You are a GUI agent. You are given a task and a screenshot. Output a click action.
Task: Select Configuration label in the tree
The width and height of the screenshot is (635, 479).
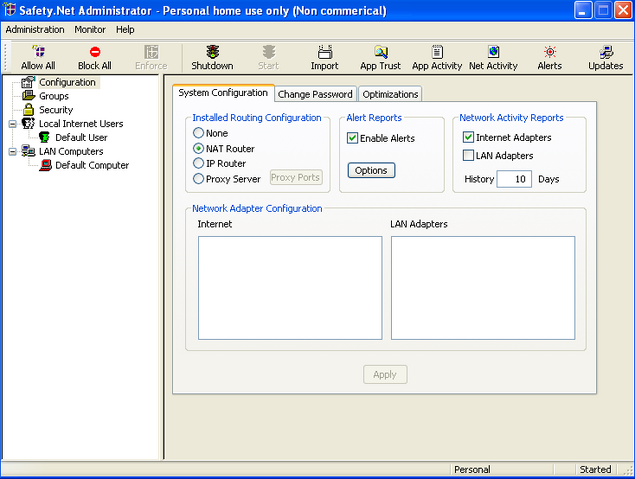pyautogui.click(x=67, y=82)
